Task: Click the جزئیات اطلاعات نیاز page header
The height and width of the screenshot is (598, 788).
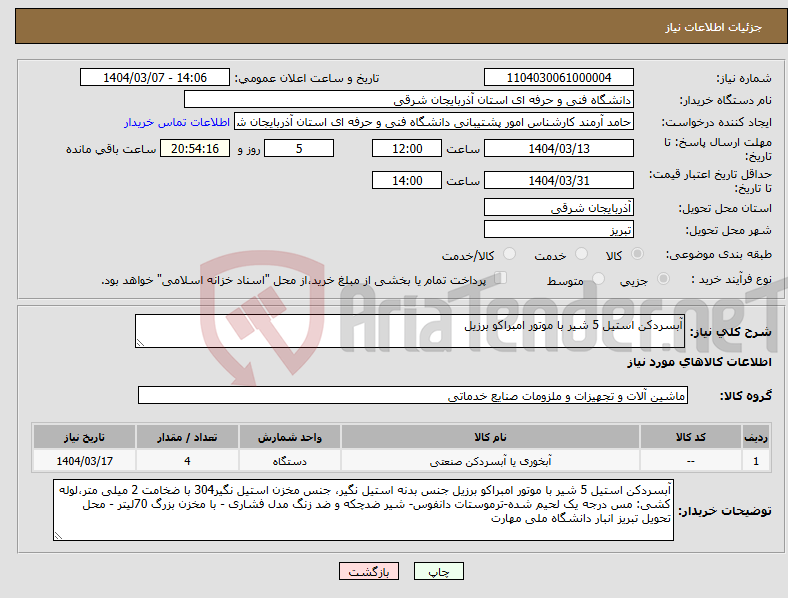Action: (x=714, y=27)
